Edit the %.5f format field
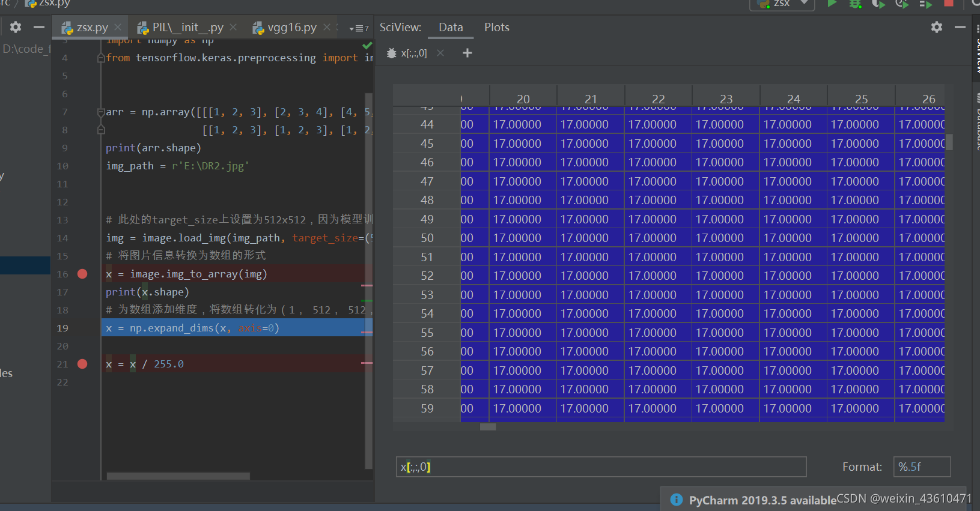The width and height of the screenshot is (980, 511). click(922, 467)
